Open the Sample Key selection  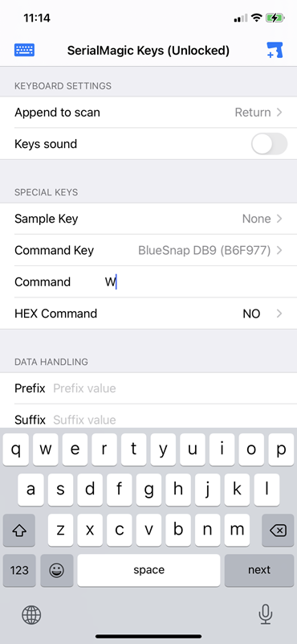click(148, 219)
